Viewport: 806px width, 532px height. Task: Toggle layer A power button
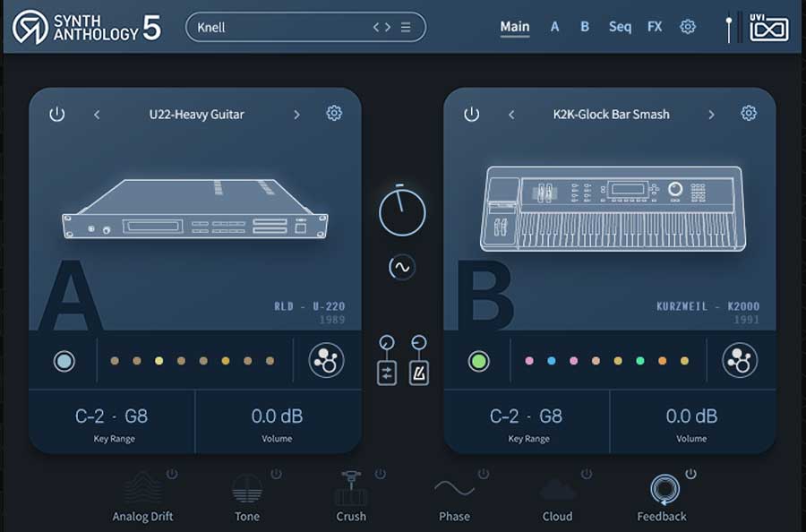pyautogui.click(x=57, y=114)
